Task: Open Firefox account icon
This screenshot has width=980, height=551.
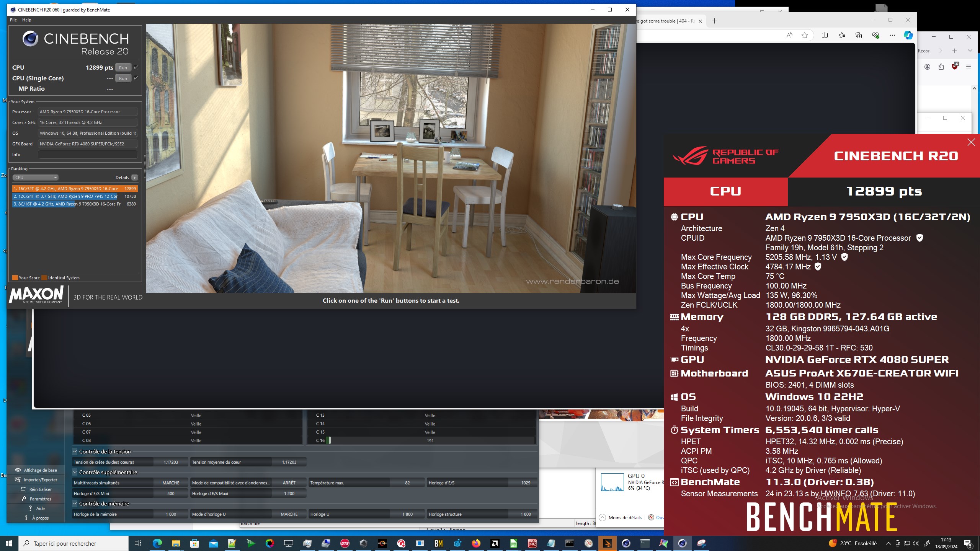Action: 927,67
